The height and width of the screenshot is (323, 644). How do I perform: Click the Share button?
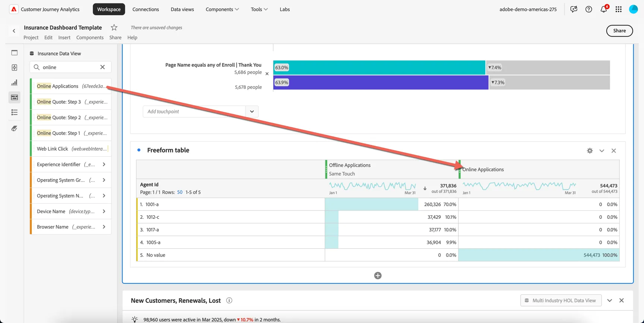(x=619, y=31)
